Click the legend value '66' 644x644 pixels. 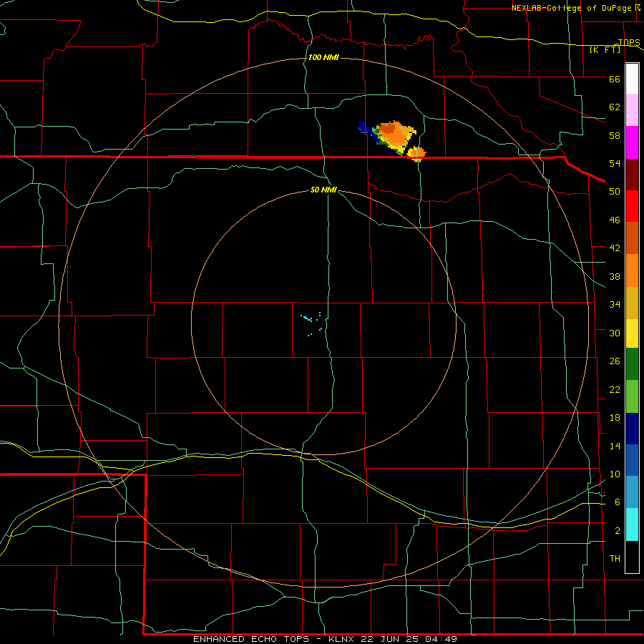[615, 79]
